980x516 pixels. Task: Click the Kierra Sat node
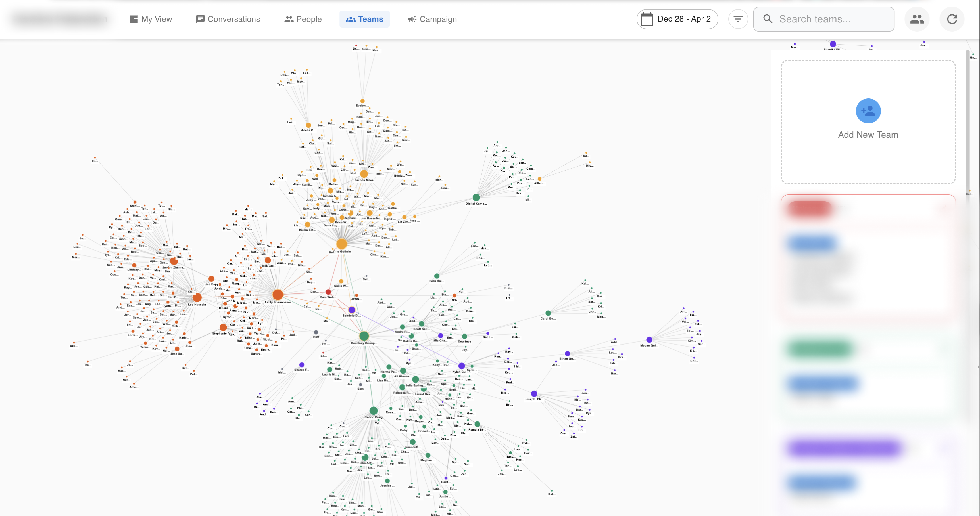click(307, 225)
